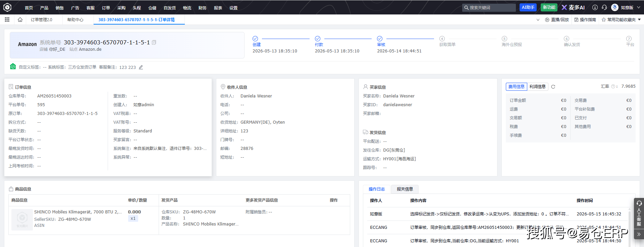The image size is (644, 247).
Task: Copy the system order number
Action: [154, 42]
